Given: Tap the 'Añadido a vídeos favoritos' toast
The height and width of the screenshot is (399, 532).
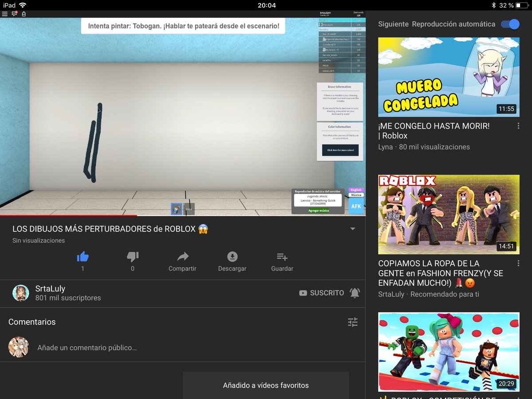Looking at the screenshot, I should pos(266,385).
